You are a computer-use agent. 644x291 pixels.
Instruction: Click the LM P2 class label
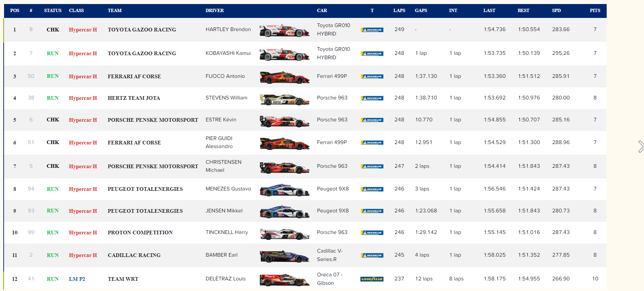pos(77,279)
